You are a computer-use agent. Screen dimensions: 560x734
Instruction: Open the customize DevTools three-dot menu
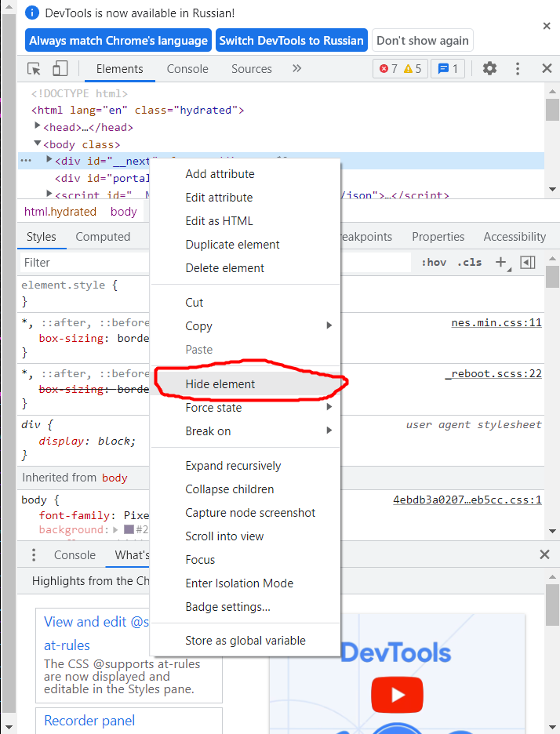pyautogui.click(x=518, y=69)
